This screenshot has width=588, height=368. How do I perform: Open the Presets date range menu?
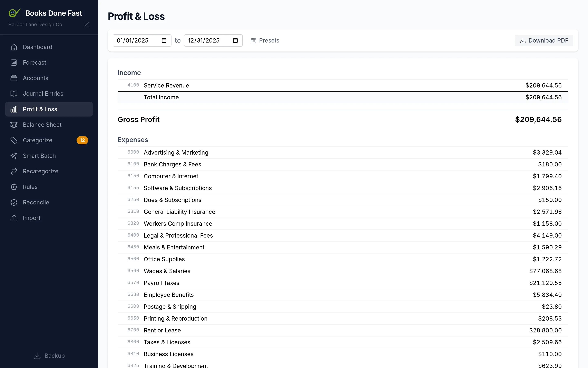[265, 40]
